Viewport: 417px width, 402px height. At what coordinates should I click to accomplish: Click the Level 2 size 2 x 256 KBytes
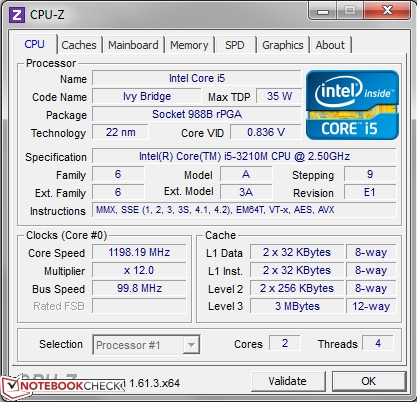point(297,288)
